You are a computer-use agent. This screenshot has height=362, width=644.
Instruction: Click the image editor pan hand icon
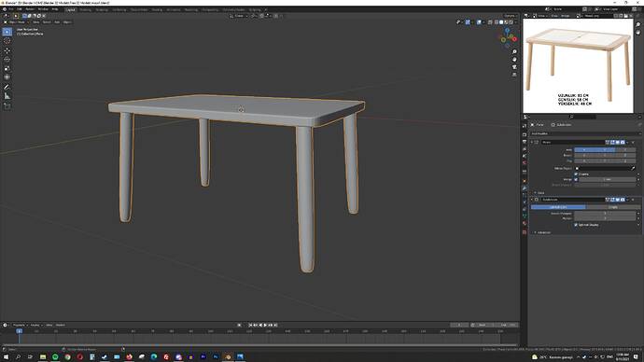[638, 32]
